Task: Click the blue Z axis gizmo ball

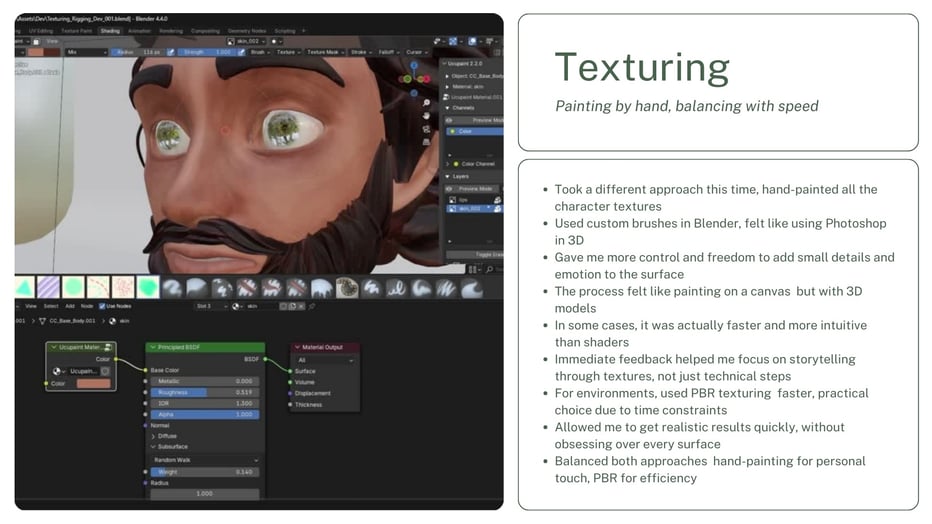Action: click(x=414, y=66)
